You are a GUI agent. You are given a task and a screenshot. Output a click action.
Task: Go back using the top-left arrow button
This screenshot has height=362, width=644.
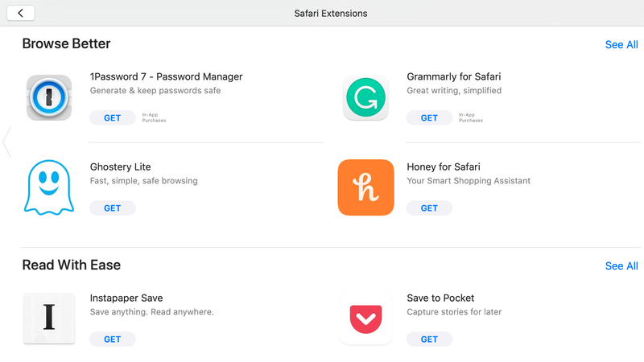tap(21, 13)
